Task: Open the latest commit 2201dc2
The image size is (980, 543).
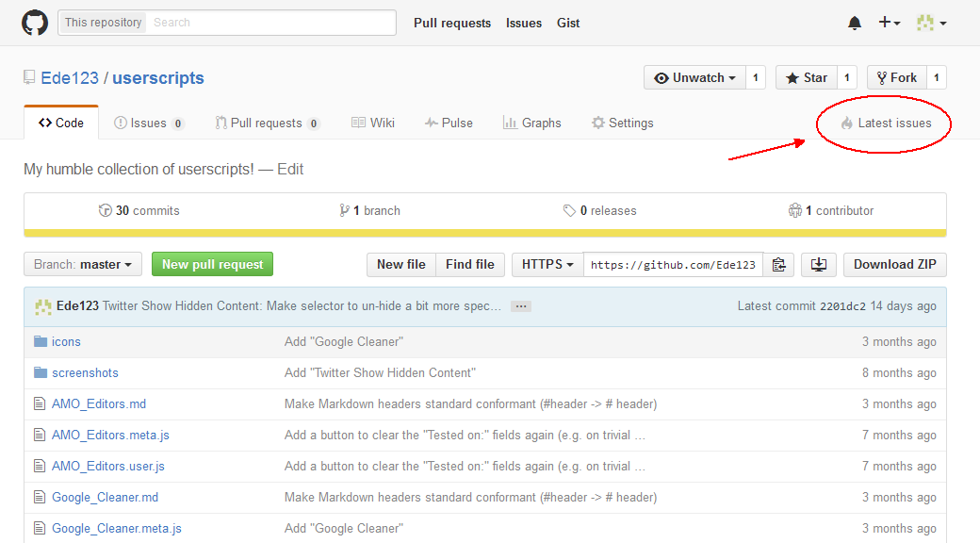Action: click(842, 306)
